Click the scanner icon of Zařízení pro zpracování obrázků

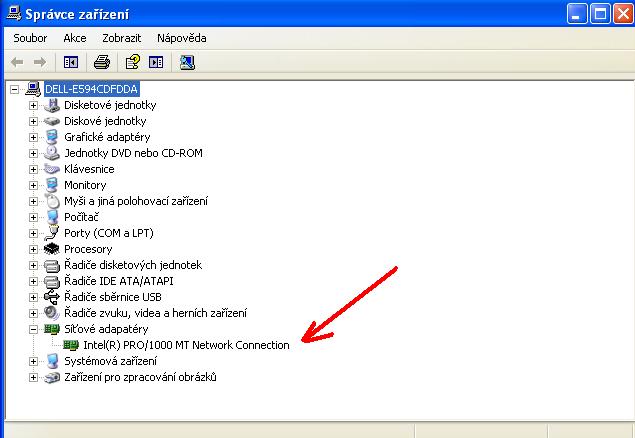coord(52,377)
